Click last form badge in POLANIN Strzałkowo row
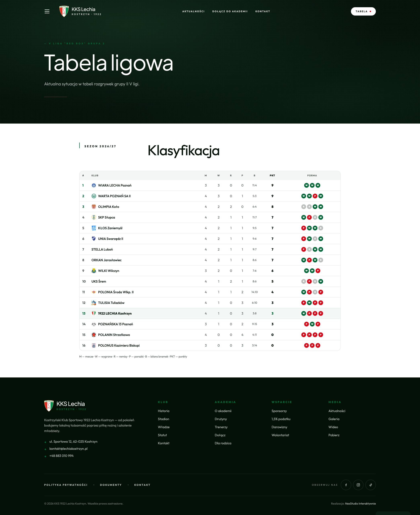 pyautogui.click(x=321, y=335)
